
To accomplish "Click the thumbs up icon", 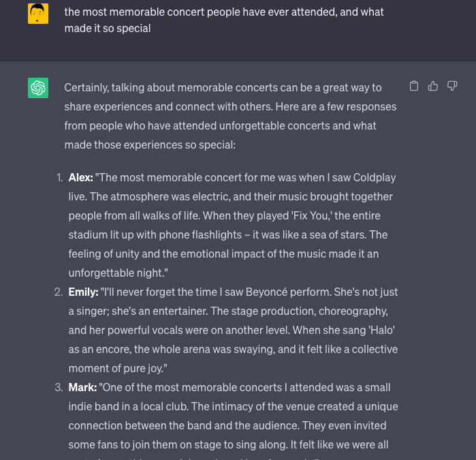I will (433, 86).
